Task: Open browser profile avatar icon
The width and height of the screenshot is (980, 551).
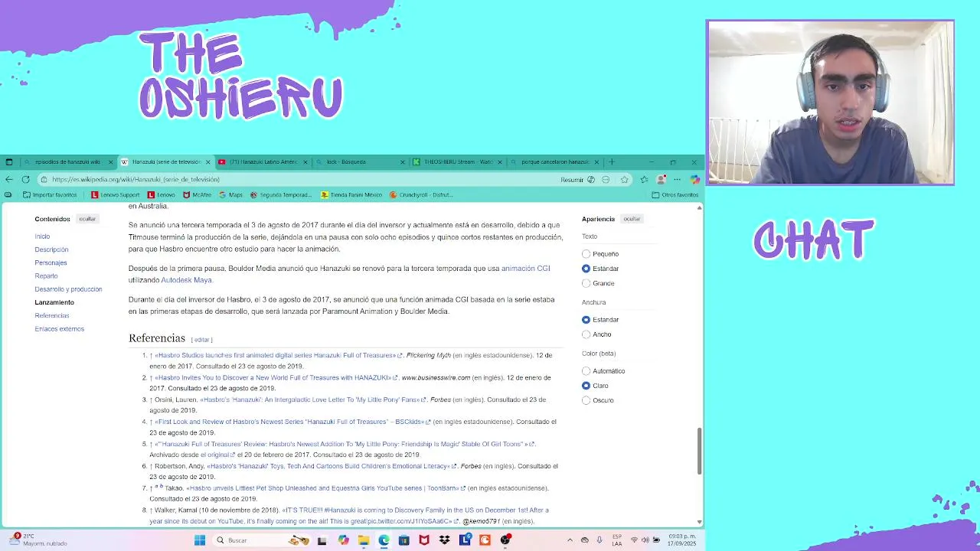Action: click(x=661, y=180)
